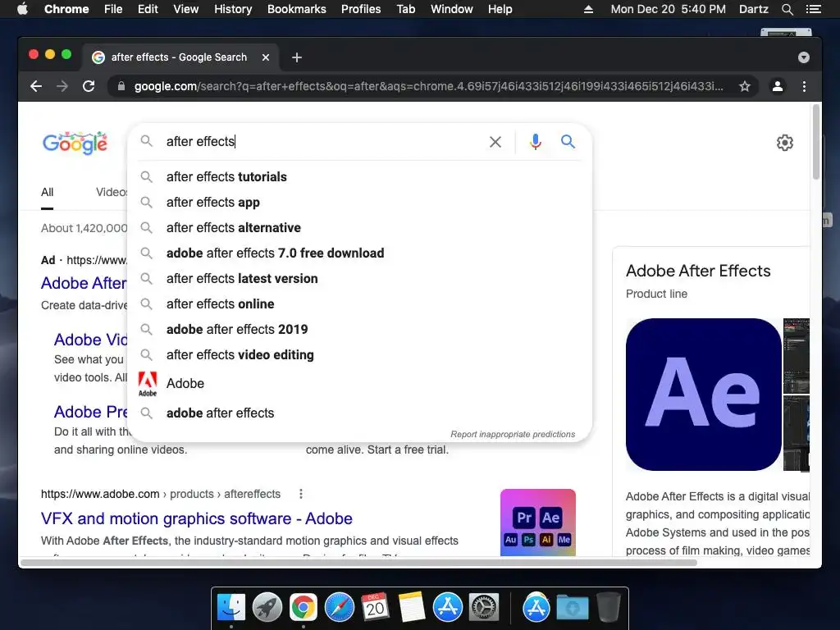
Task: Start voice search with the microphone icon
Action: (535, 141)
